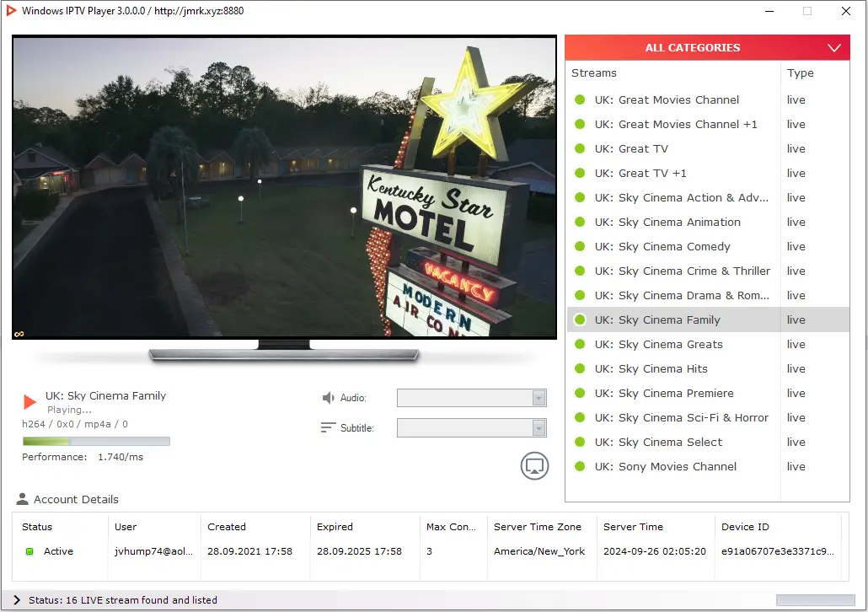Select UK: Sky Cinema Premiere stream

point(708,393)
